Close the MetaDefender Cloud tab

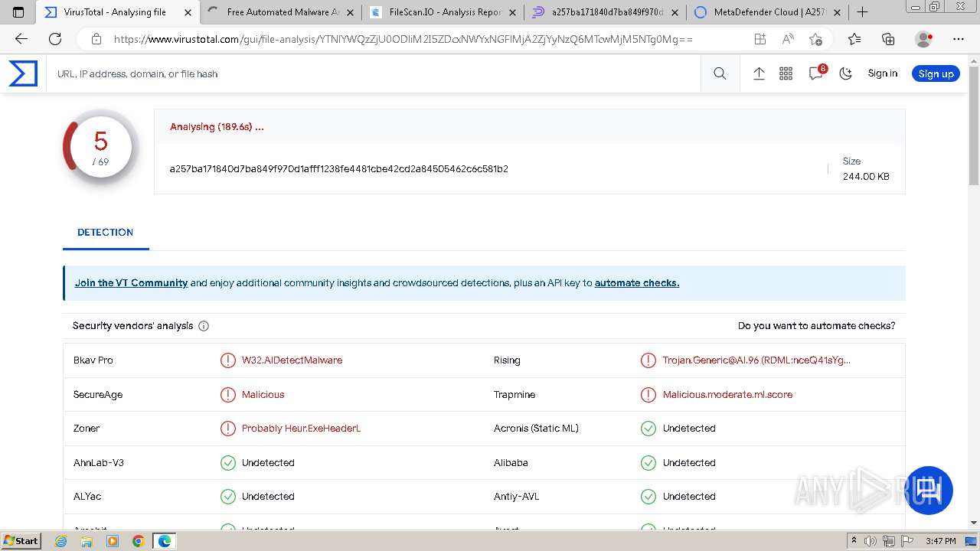click(x=837, y=12)
